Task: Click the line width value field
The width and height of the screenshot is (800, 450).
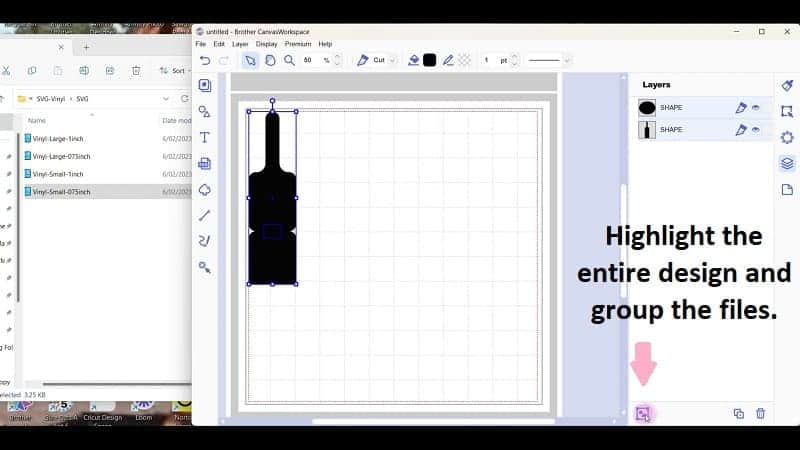Action: (487, 60)
